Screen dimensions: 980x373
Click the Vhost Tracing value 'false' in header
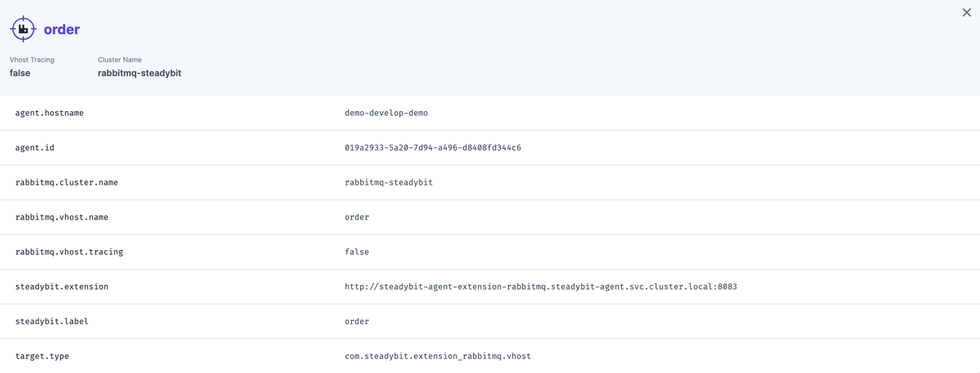pos(20,73)
